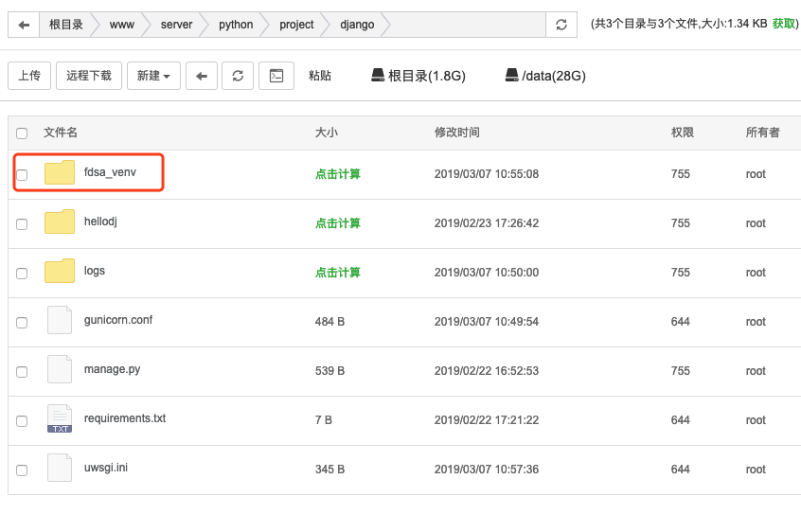Viewport: 801px width, 532px height.
Task: Check the box for hellodj folder
Action: [22, 223]
